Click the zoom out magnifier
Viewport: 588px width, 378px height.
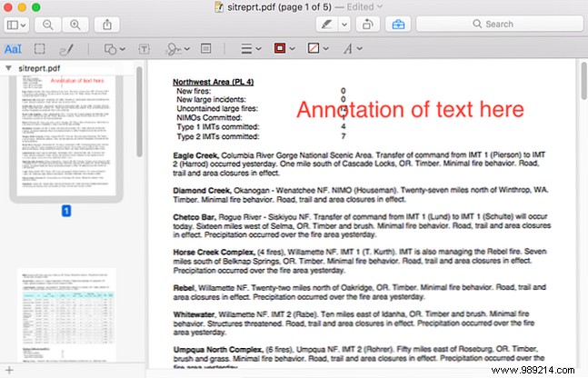coord(47,25)
